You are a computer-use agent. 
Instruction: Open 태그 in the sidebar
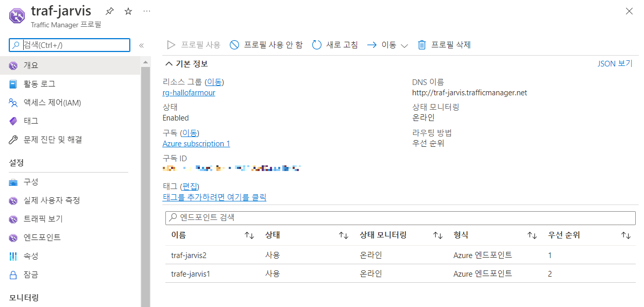(70, 121)
